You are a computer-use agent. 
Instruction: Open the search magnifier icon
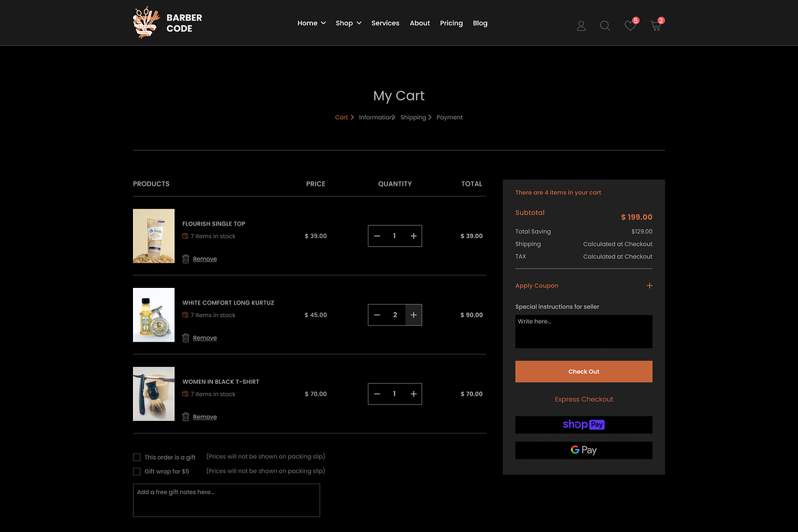(x=605, y=26)
